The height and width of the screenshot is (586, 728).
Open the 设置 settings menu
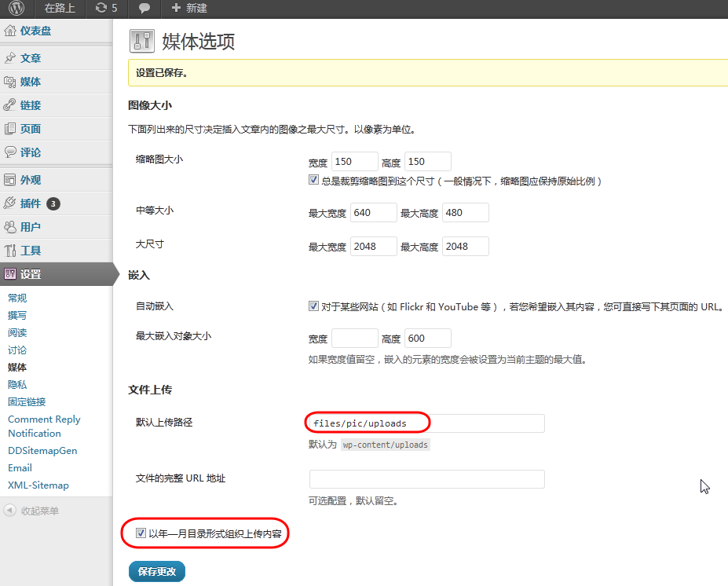click(x=31, y=274)
